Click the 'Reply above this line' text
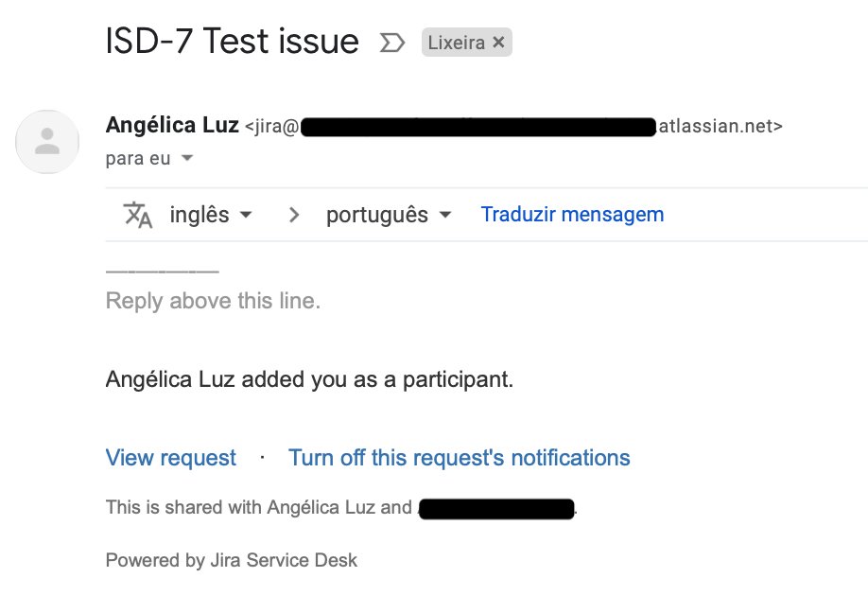Viewport: 868px width, 613px height. 212,300
